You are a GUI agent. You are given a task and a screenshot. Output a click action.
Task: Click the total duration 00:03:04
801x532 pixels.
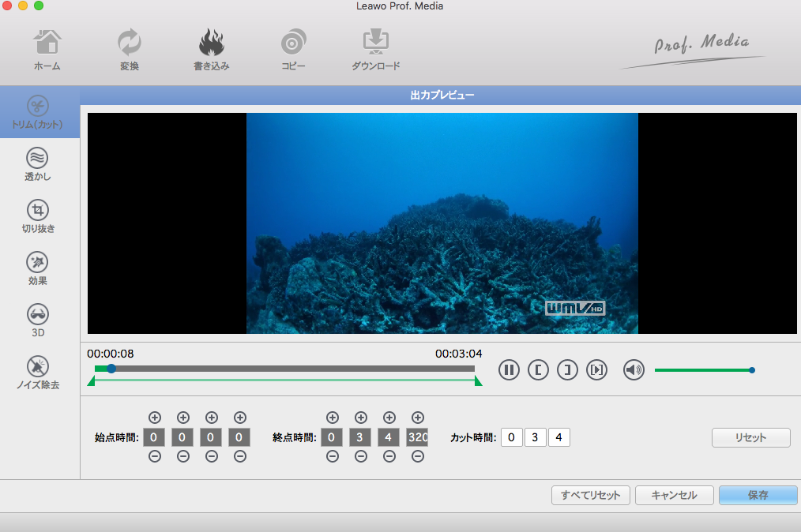(x=459, y=354)
